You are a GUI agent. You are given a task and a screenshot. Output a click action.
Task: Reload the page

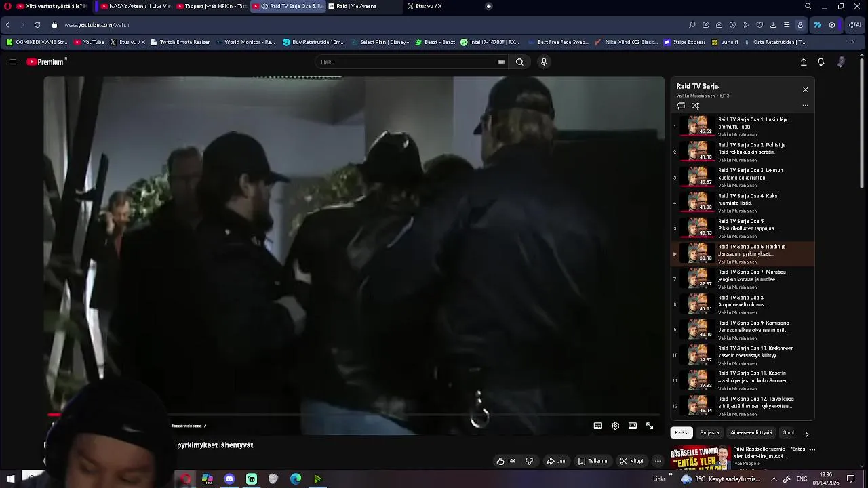click(37, 25)
